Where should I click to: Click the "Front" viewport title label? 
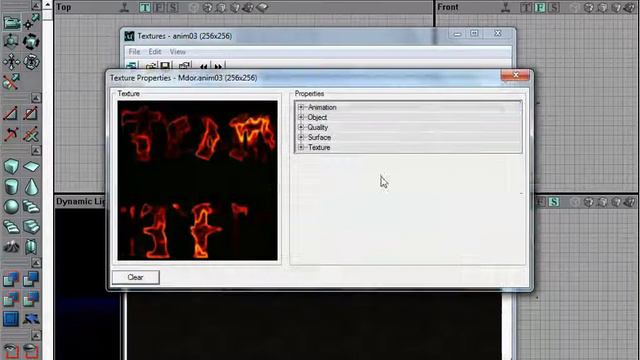448,7
